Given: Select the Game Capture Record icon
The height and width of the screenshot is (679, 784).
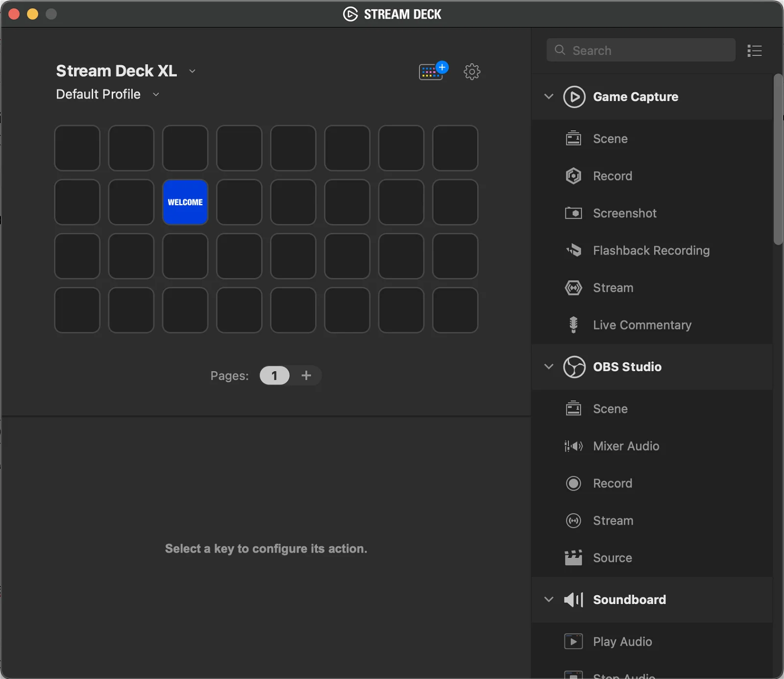Looking at the screenshot, I should (x=574, y=176).
